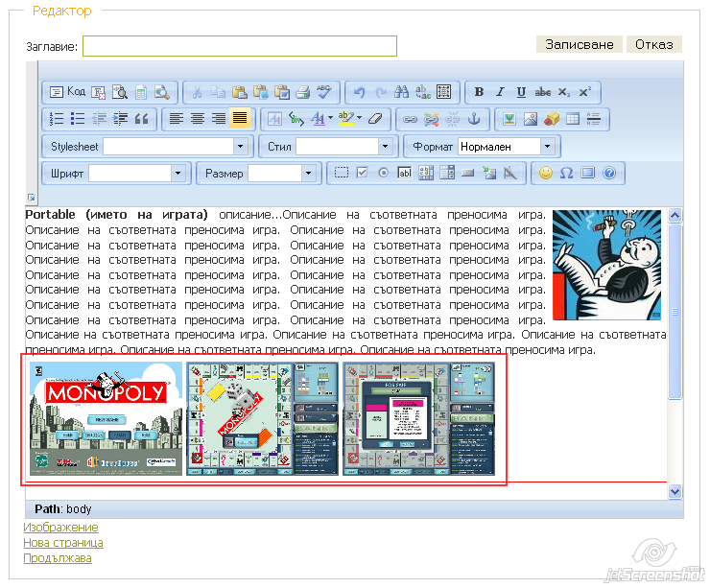Click the Eraser remove format icon
This screenshot has height=588, width=710.
(x=375, y=119)
